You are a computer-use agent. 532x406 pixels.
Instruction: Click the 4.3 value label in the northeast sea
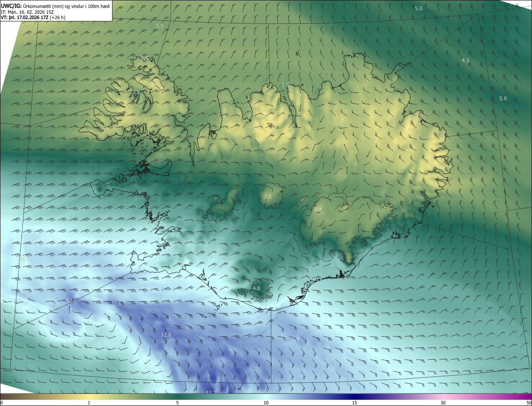coord(465,60)
